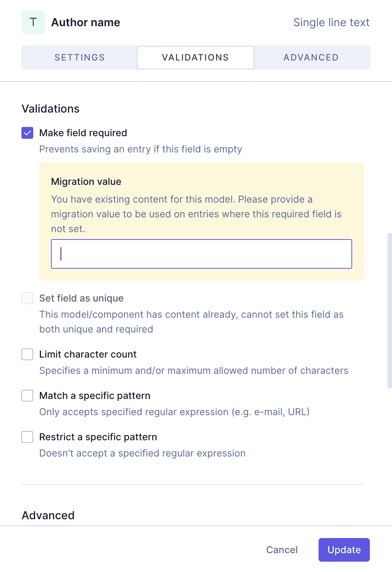Click the Validations section heading
The width and height of the screenshot is (392, 572).
(51, 108)
